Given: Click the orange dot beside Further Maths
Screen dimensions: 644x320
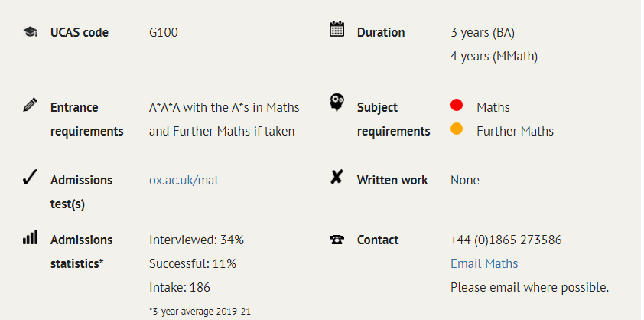Looking at the screenshot, I should [x=457, y=129].
